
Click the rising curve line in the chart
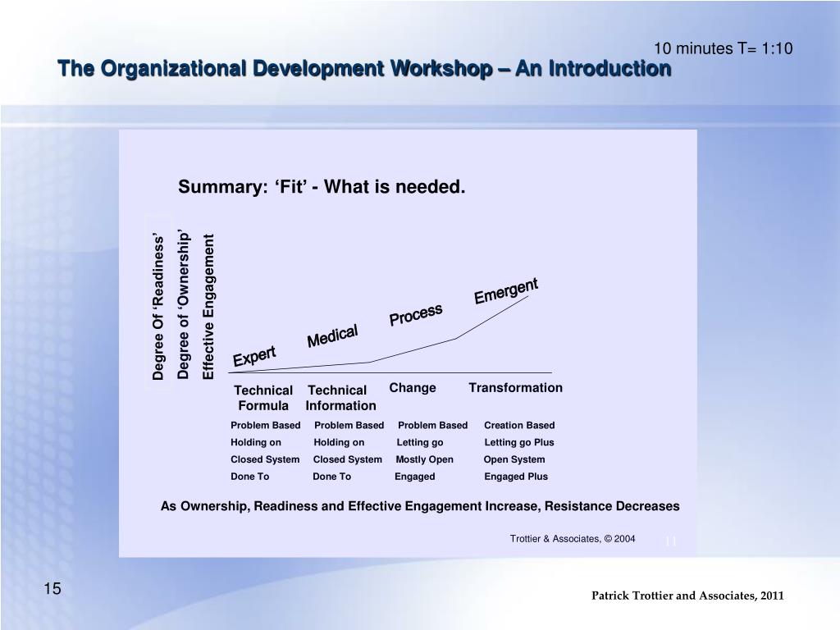click(413, 350)
